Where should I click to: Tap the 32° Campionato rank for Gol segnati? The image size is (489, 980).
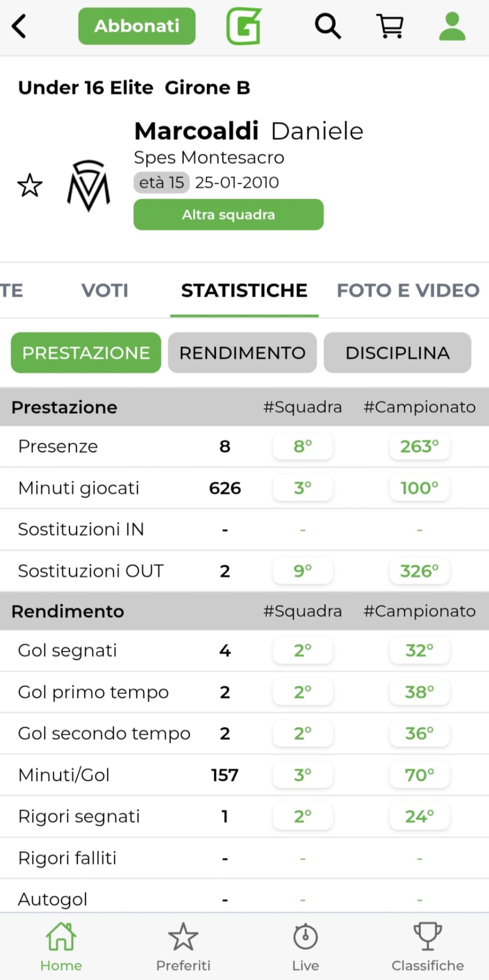419,650
